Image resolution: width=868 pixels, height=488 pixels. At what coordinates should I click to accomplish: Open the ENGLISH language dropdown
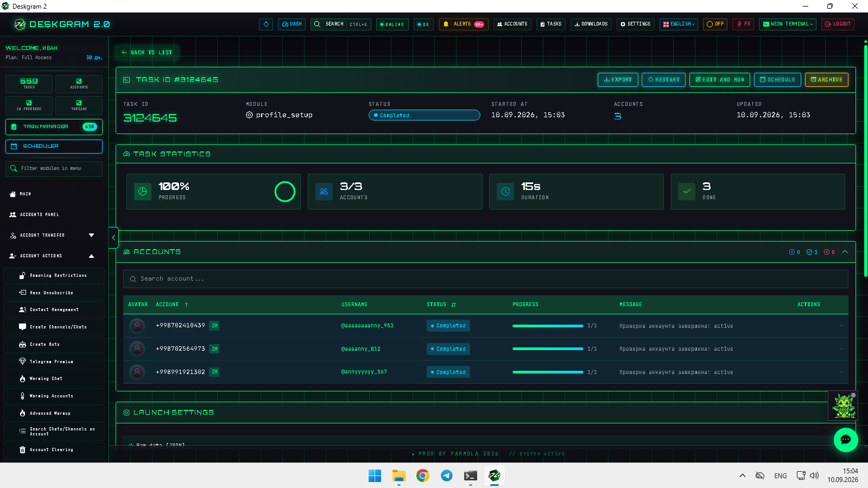point(679,24)
